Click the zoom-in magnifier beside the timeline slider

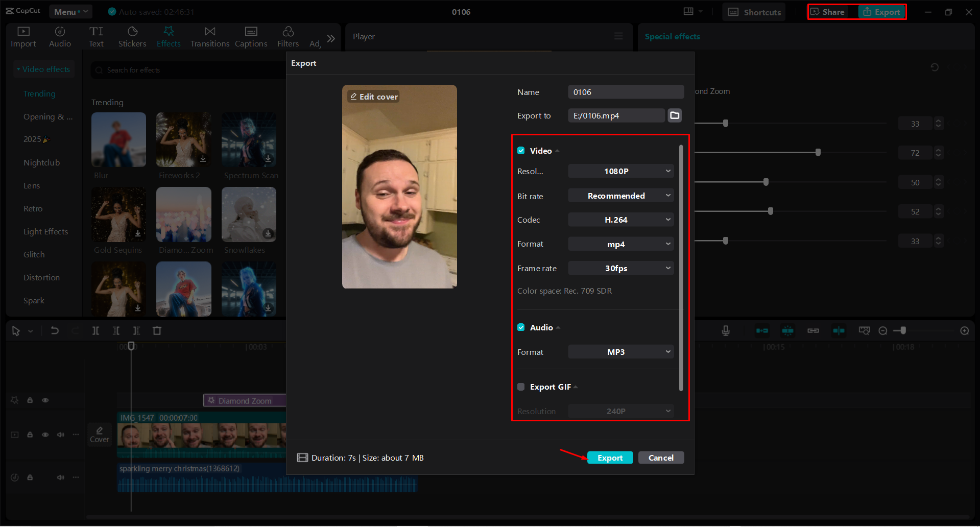point(965,330)
